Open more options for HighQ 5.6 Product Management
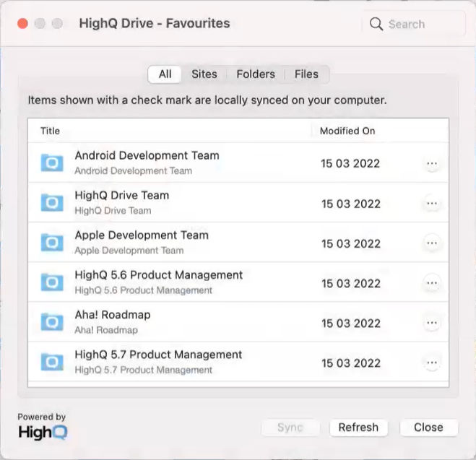Viewport: 476px width, 460px height. (432, 283)
